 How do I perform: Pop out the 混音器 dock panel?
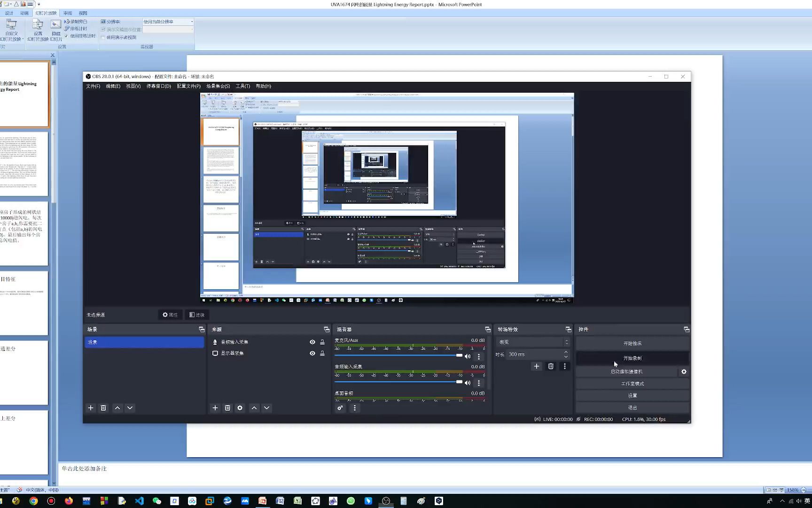click(488, 329)
